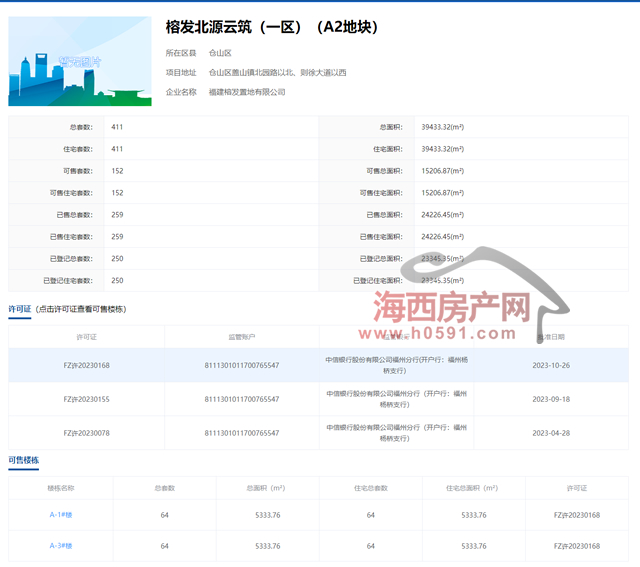Click the 可售楼栋 section heading tab

pos(24,461)
